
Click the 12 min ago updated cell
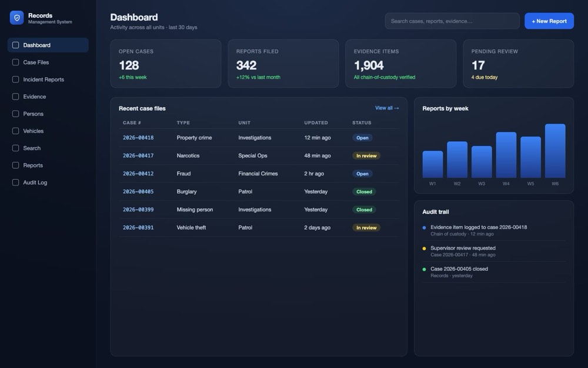click(318, 138)
